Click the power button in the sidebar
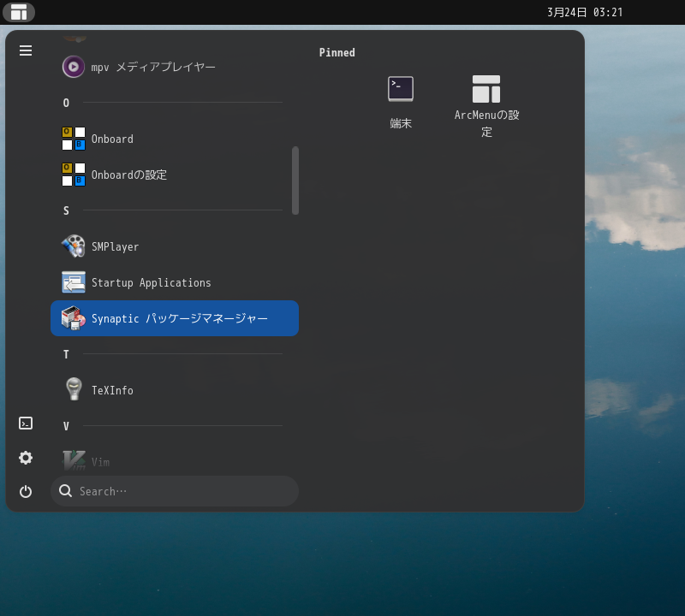 (x=26, y=491)
